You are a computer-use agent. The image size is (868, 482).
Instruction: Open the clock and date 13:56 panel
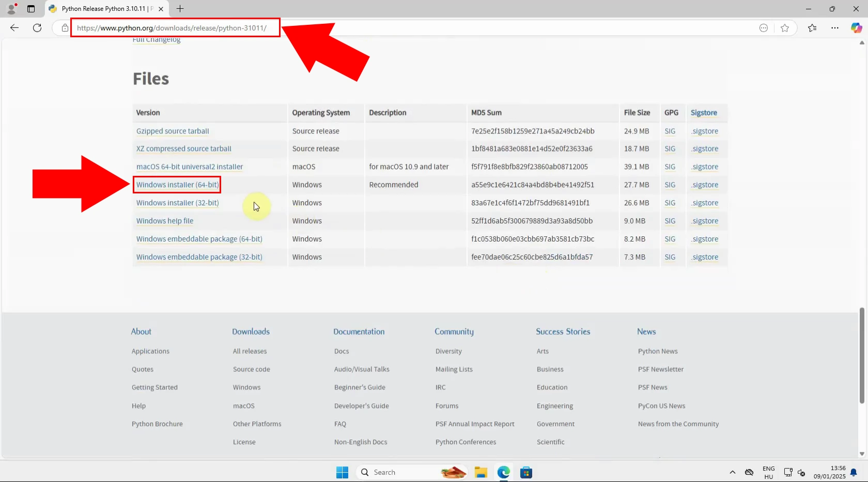tap(830, 472)
